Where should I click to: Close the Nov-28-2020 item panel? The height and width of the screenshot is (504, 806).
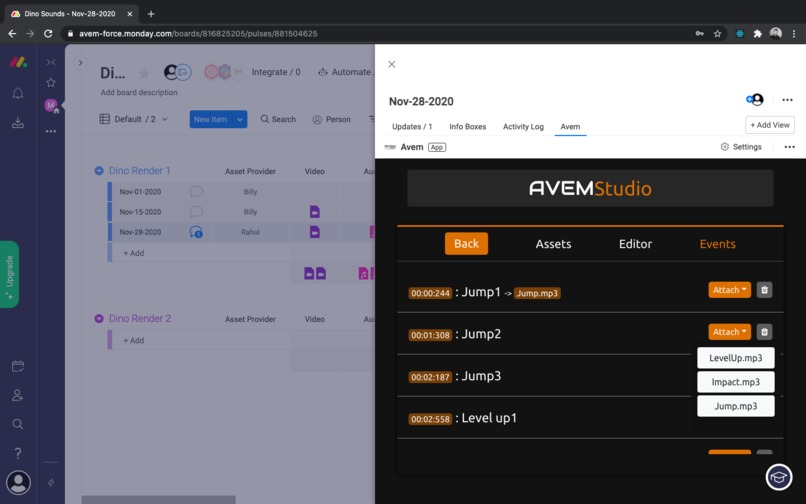[x=392, y=64]
